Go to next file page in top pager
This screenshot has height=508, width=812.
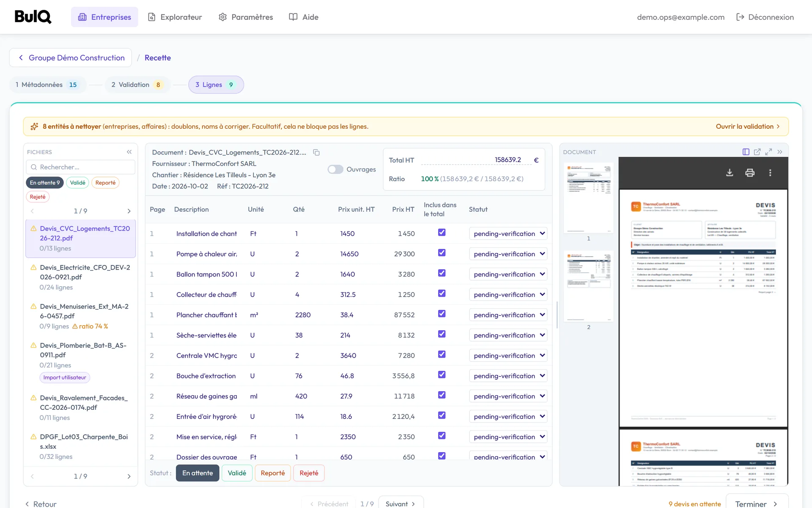[129, 211]
